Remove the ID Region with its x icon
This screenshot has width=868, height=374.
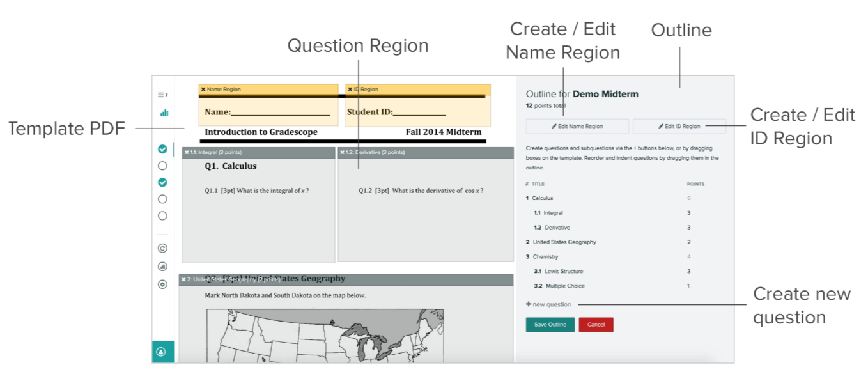coord(350,90)
